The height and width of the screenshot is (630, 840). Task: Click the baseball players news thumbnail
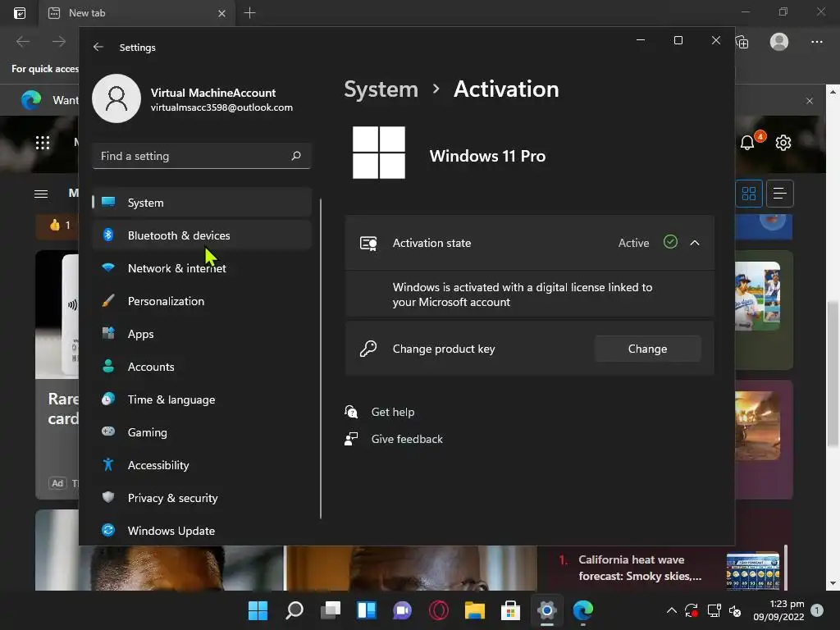[757, 295]
